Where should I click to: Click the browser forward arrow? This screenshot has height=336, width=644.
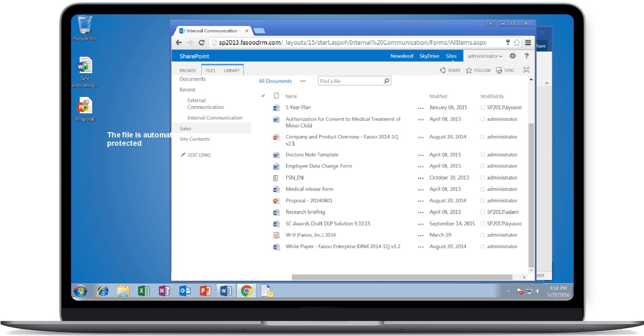pos(190,42)
